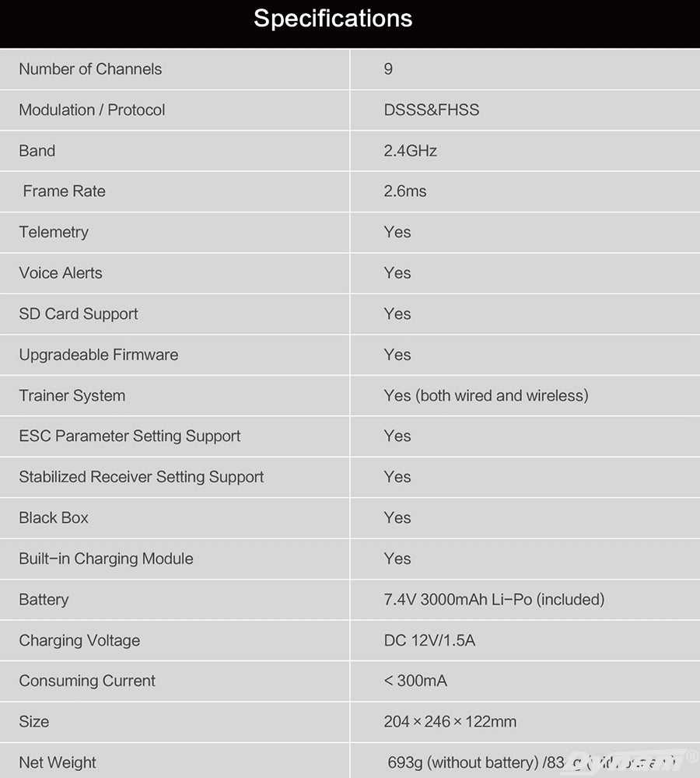Click the DSSS&FHSS protocol value
Viewport: 700px width, 778px height.
click(x=431, y=110)
